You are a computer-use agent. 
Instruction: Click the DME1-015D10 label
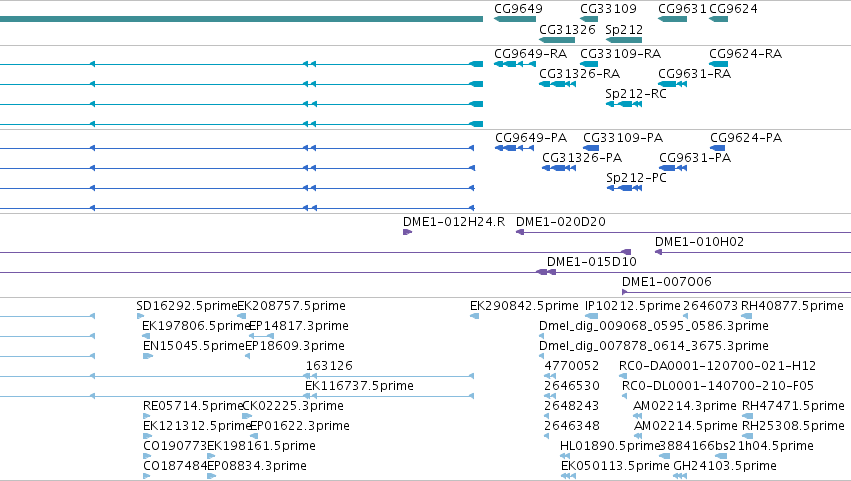(x=592, y=262)
